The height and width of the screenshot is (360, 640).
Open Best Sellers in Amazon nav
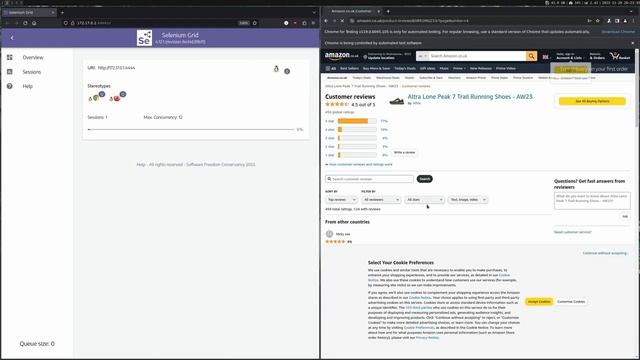click(x=349, y=69)
